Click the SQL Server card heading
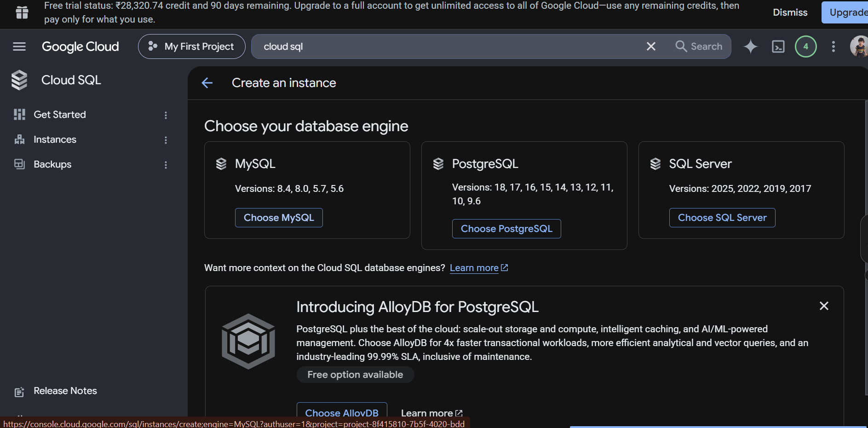 pos(700,164)
